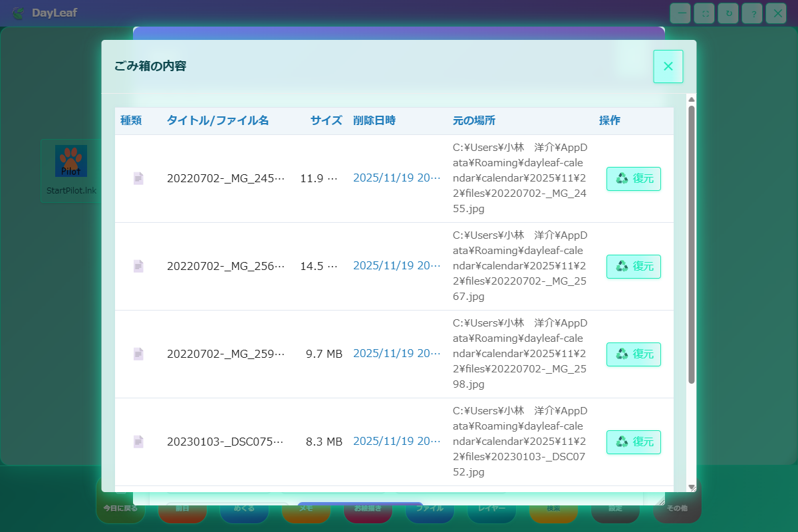Viewport: 798px width, 532px height.
Task: Close the ごみ箱の内容 dialog
Action: point(668,66)
